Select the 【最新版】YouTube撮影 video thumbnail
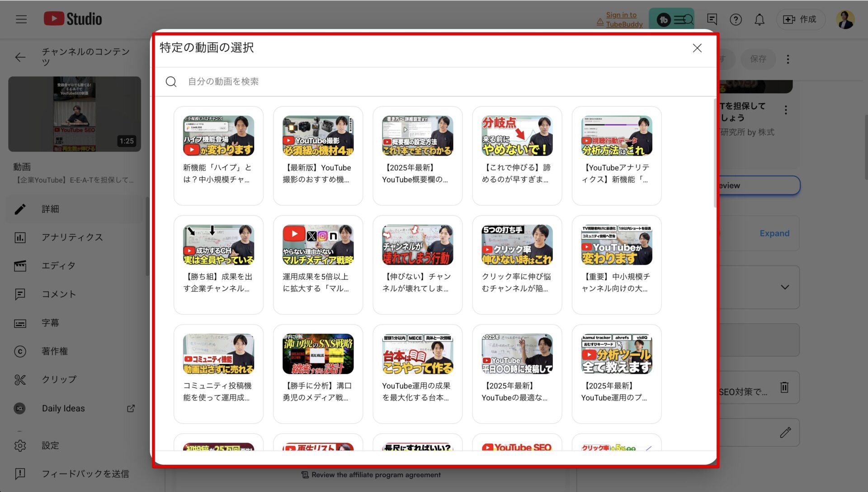 point(318,136)
